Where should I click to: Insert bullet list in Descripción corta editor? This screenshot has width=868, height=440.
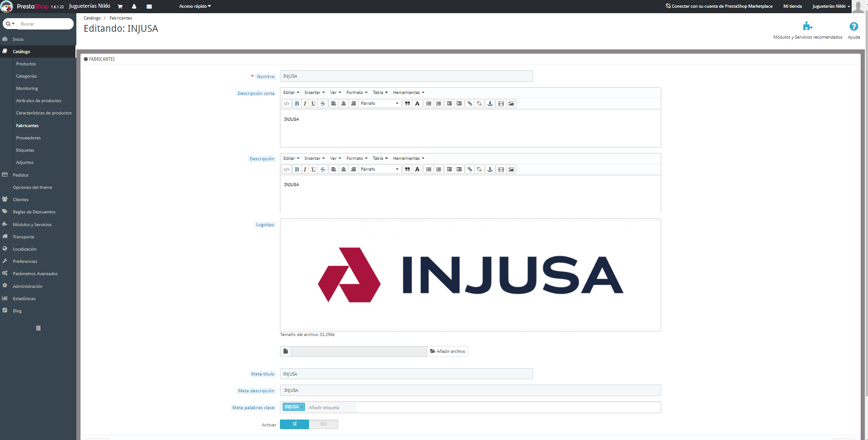pos(429,104)
